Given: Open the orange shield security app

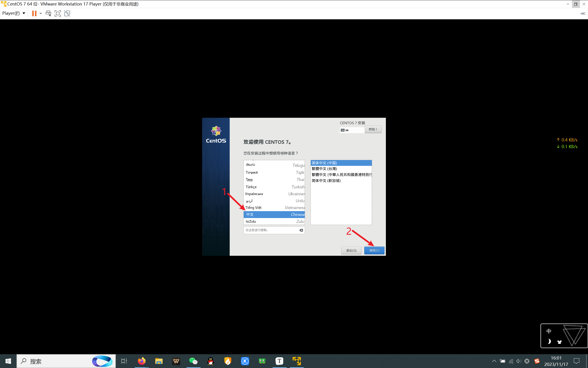Looking at the screenshot, I should (x=228, y=361).
